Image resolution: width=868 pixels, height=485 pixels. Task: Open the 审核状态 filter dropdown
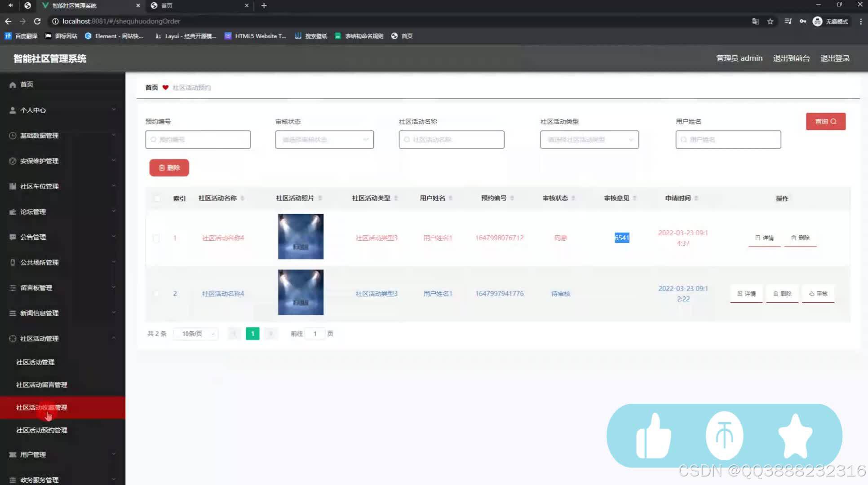click(x=324, y=139)
